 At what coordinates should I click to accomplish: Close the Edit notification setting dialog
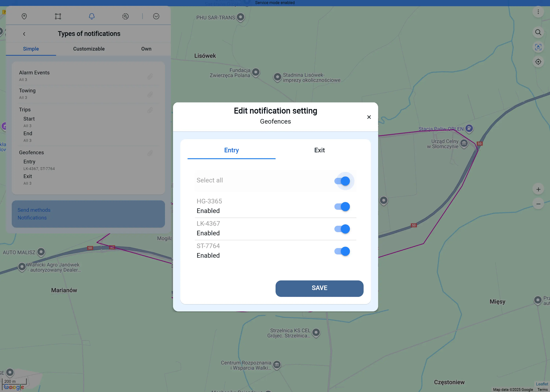pyautogui.click(x=369, y=117)
